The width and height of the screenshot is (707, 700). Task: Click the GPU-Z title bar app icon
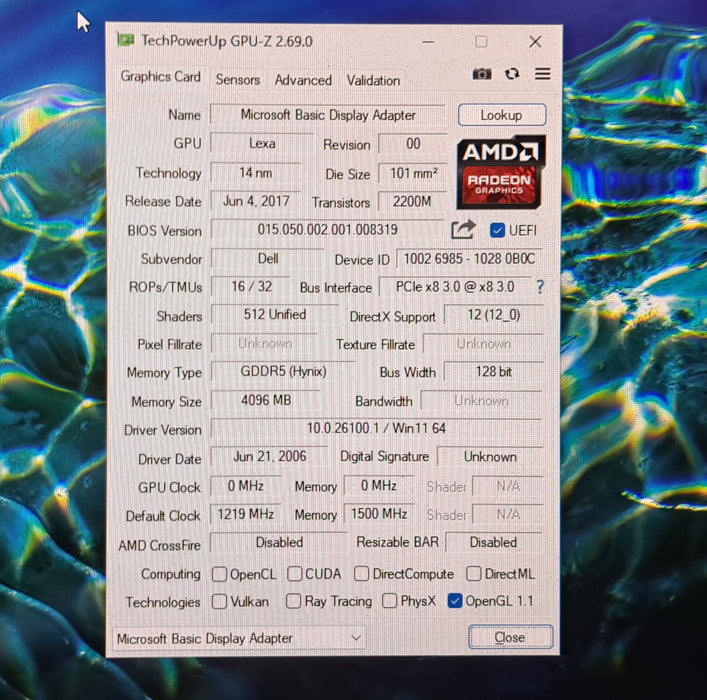click(x=125, y=40)
